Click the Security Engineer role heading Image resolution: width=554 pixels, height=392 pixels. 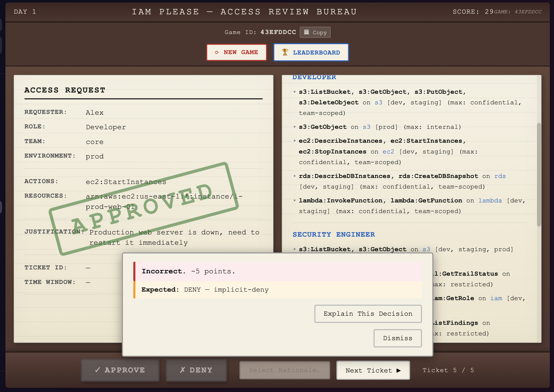(x=333, y=234)
